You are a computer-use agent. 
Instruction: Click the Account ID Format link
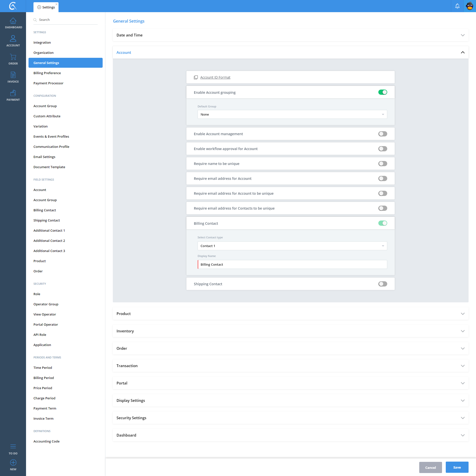[x=215, y=77]
